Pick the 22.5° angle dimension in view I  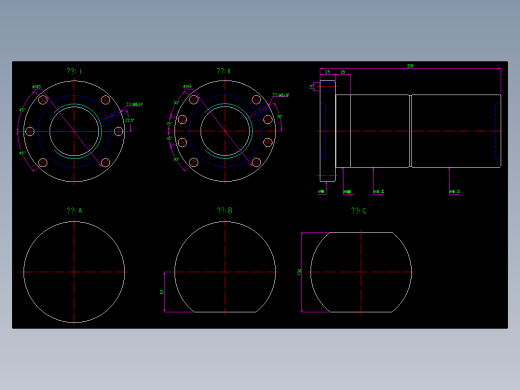click(129, 120)
